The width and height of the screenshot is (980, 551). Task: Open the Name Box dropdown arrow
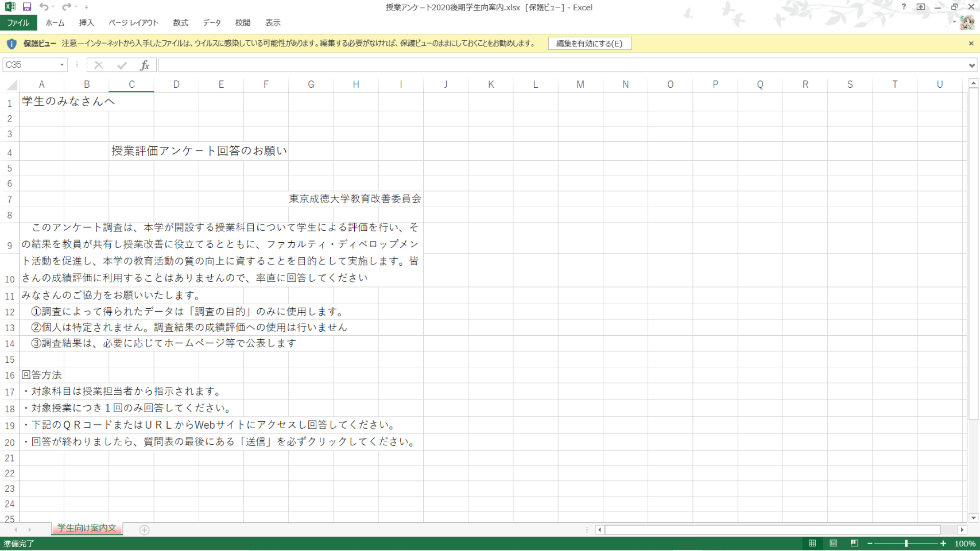tap(62, 65)
